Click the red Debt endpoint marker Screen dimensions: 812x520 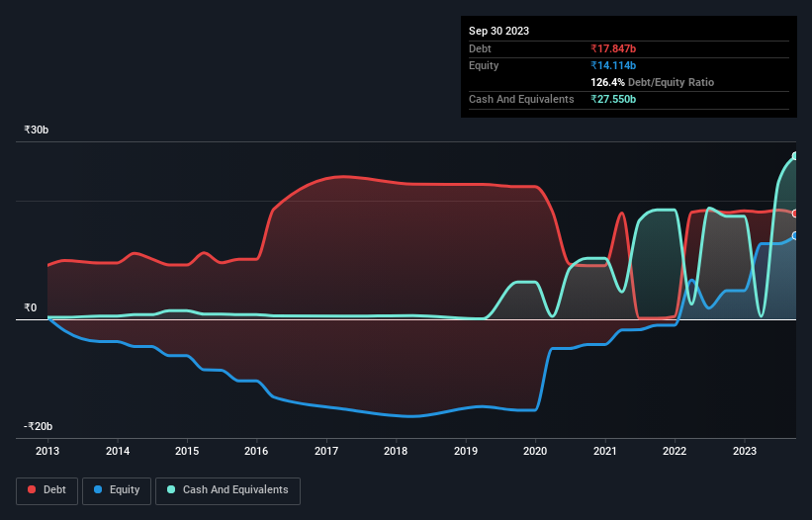tap(795, 214)
